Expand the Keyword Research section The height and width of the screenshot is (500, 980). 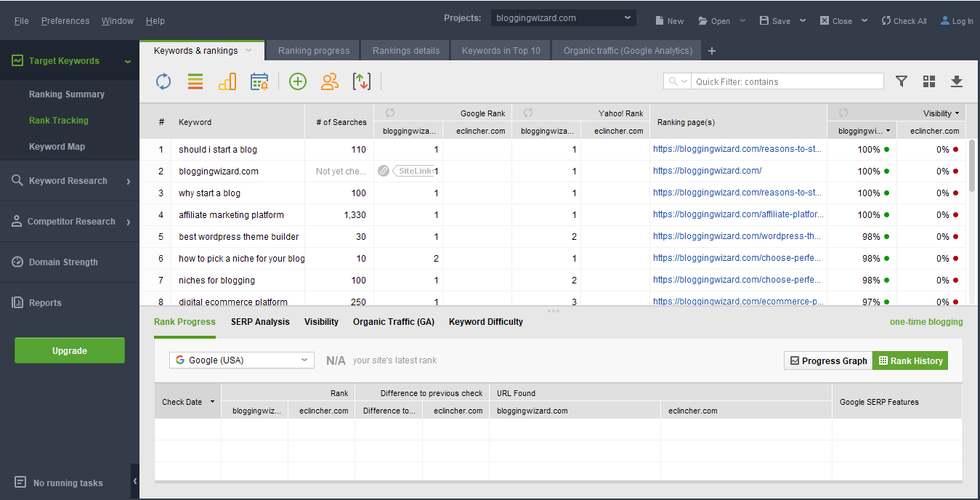129,181
